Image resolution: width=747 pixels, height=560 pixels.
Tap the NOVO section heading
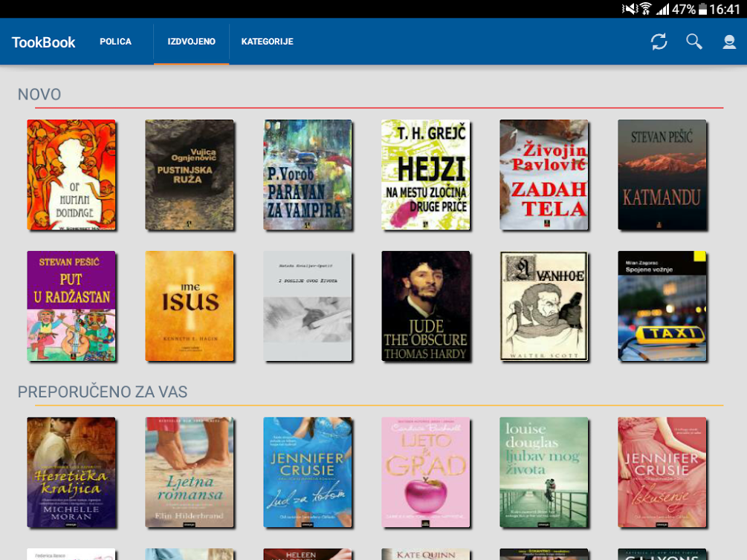click(x=39, y=94)
